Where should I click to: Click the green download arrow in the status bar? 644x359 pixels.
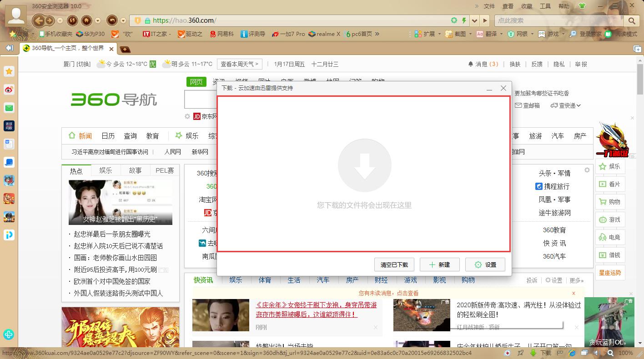click(x=534, y=353)
